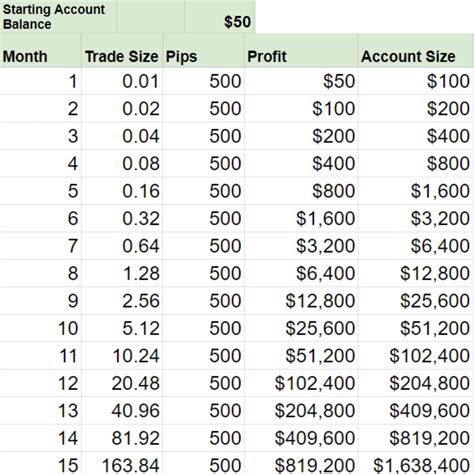Select account size cell showing $100
Viewport: 474px width, 474px height.
coord(416,82)
